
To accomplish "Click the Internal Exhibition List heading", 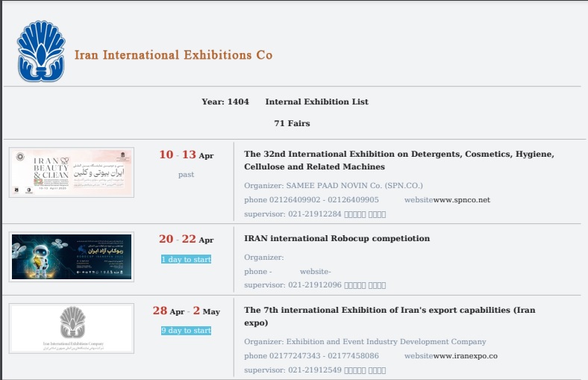I will [x=316, y=102].
